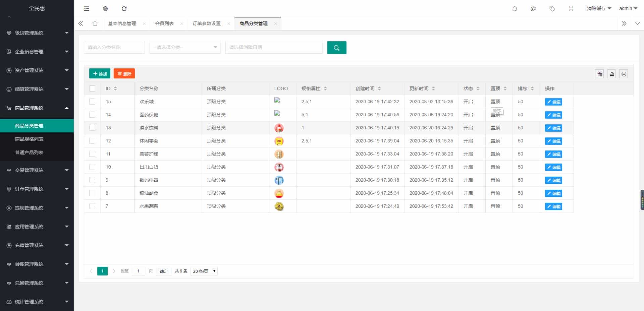Collapse the sidebar with the hamburger icon

pos(87,9)
